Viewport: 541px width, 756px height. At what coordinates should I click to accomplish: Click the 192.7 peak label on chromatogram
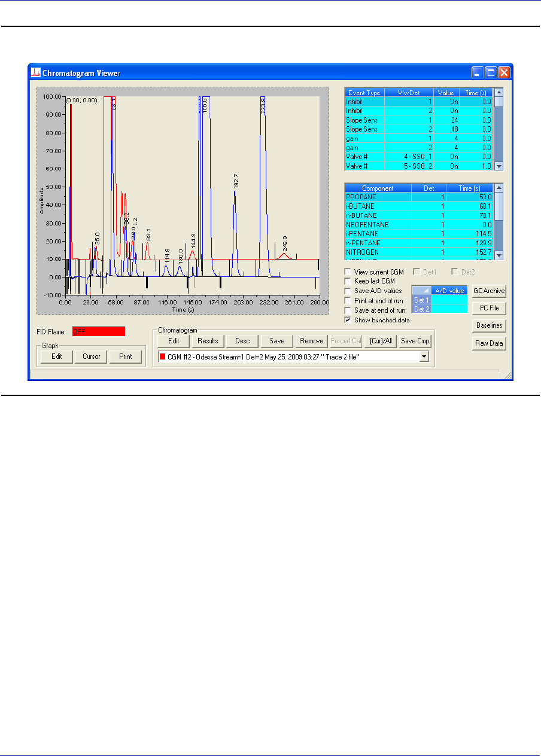pos(236,181)
